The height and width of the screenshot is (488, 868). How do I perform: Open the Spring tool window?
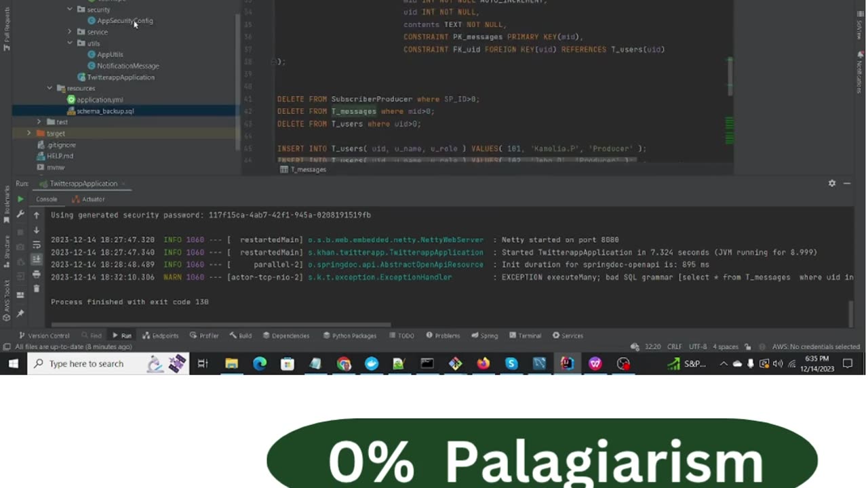(x=484, y=335)
